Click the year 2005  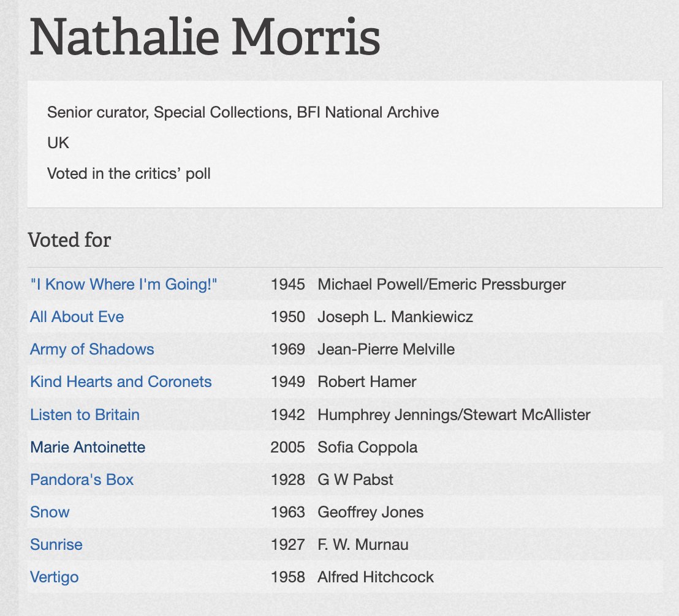click(288, 447)
